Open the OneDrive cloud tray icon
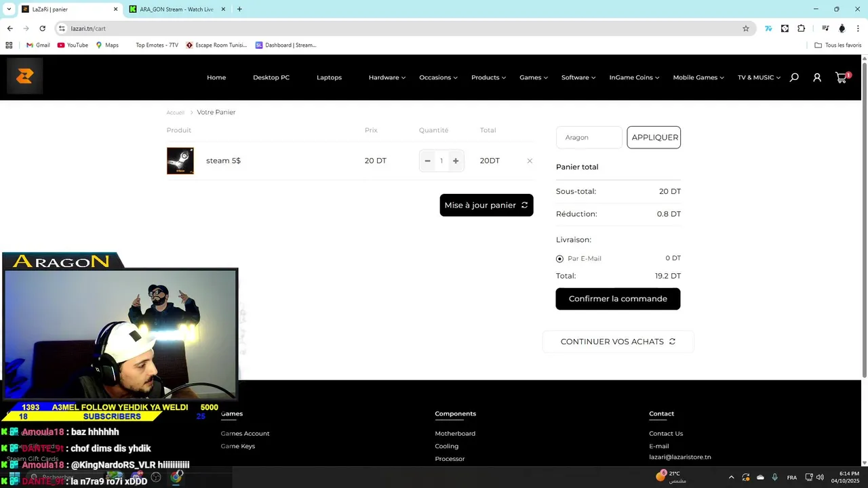 [x=760, y=477]
